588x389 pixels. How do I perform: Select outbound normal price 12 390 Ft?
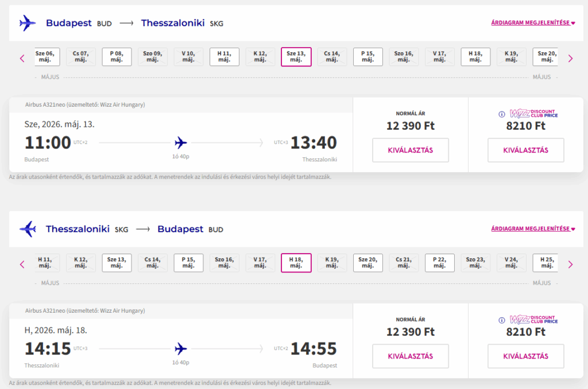pos(410,150)
